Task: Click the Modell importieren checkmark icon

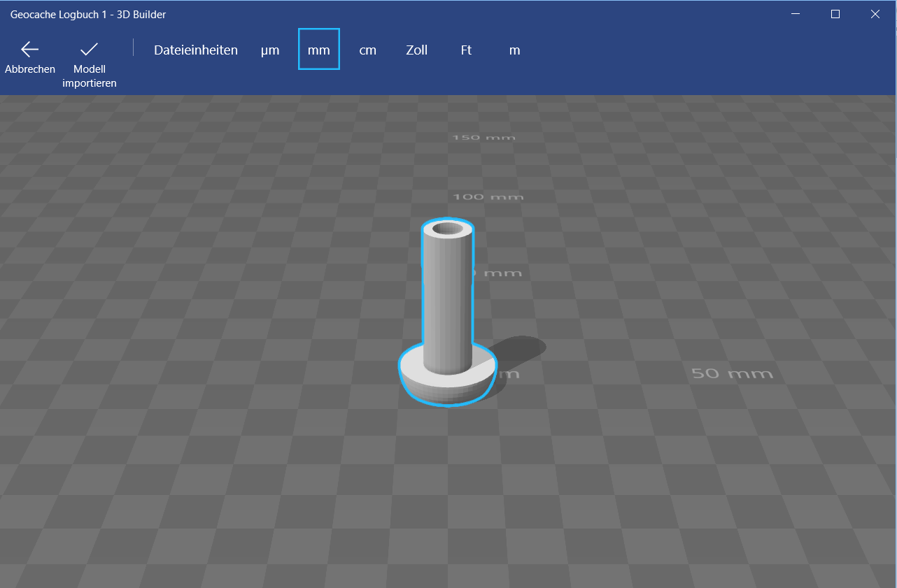Action: pos(89,49)
